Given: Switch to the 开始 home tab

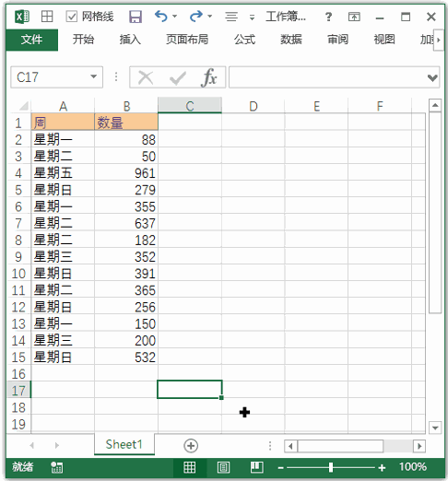Looking at the screenshot, I should click(83, 40).
